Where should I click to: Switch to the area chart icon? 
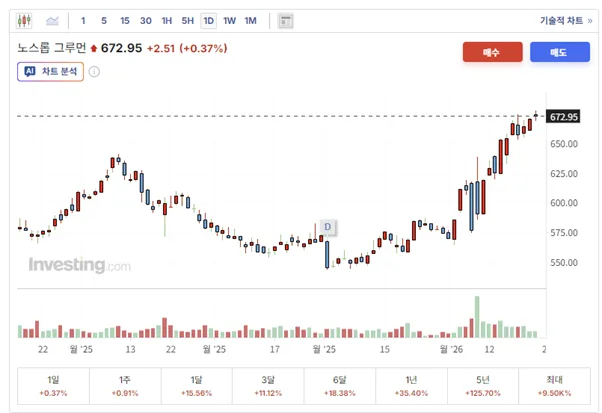pos(52,21)
